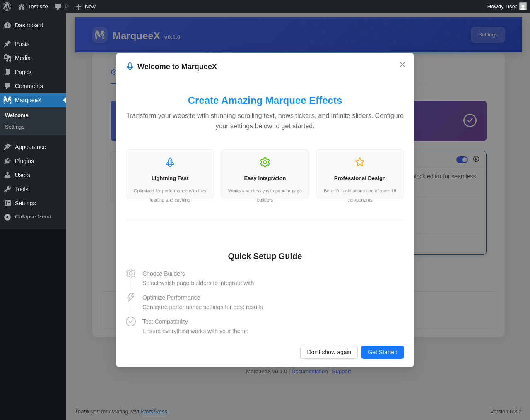Click the Settings button in MarqueeX header
Screen dimensions: 530x420
488,35
